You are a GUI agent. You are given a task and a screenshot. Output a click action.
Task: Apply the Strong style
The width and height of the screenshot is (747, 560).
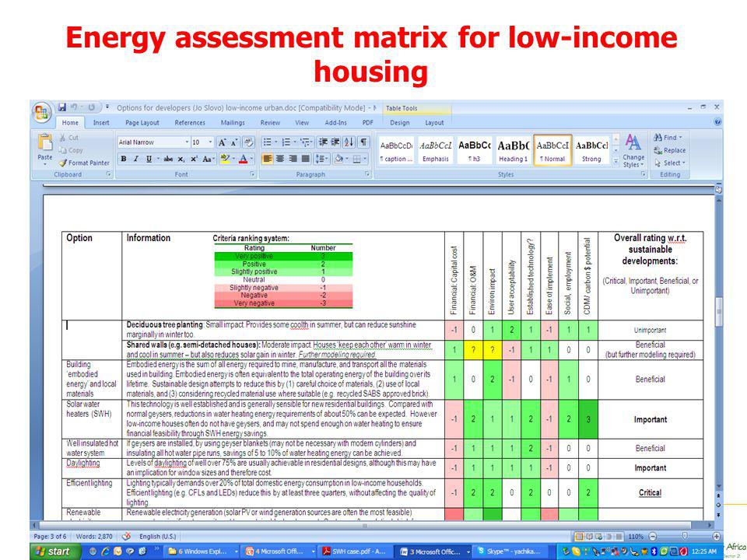coord(591,151)
